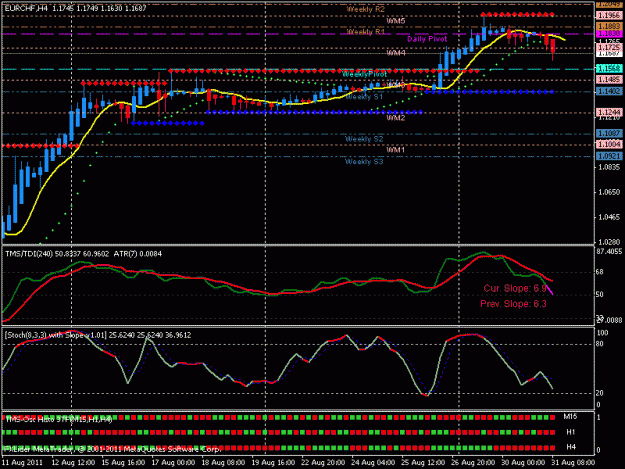Click the Weekly S1 level label

[364, 97]
